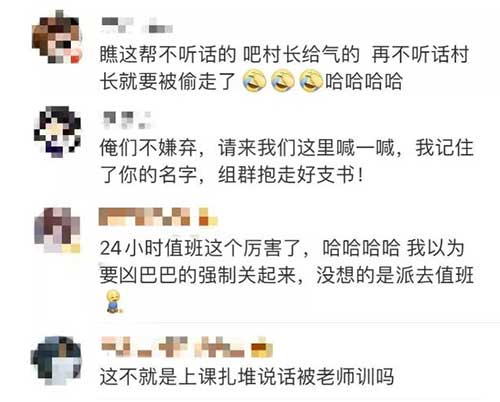
Task: Tap the 哈哈哈哈 text in first comment
Action: [x=364, y=81]
